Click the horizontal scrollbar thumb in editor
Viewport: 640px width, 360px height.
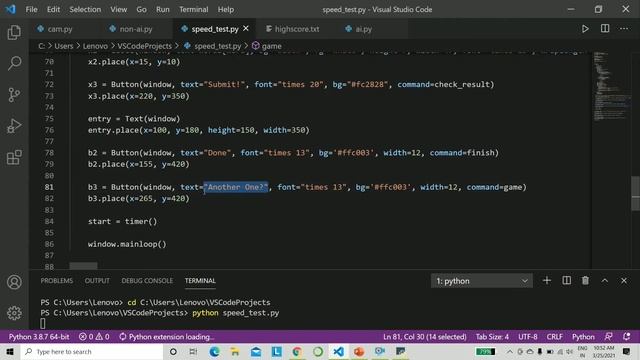tap(83, 266)
